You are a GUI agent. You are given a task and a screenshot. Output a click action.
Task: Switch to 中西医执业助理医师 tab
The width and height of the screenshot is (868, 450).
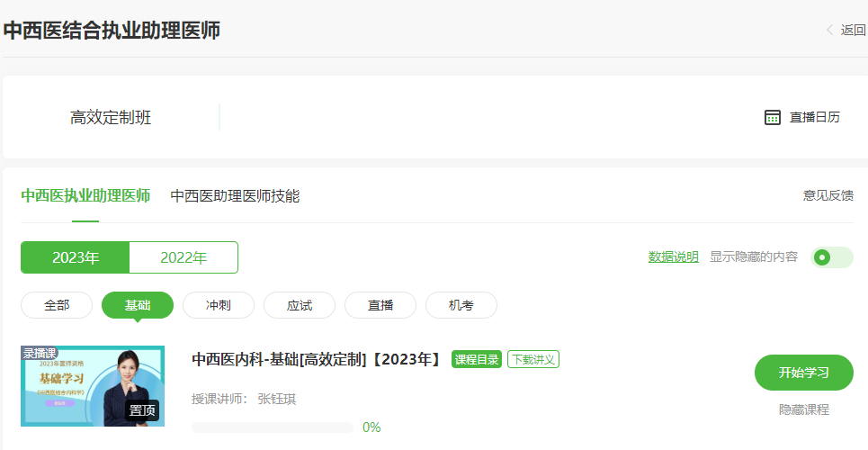click(x=85, y=195)
